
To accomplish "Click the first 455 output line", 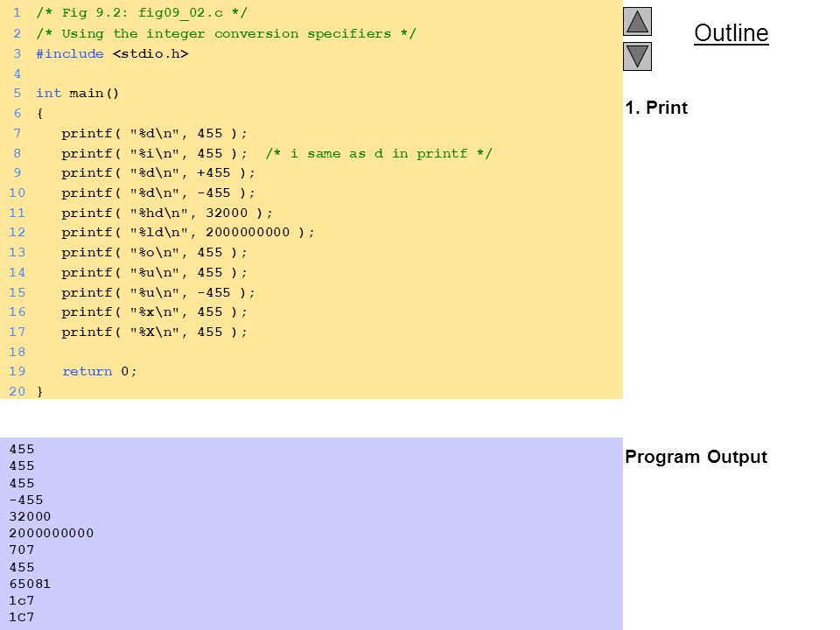I will click(21, 449).
